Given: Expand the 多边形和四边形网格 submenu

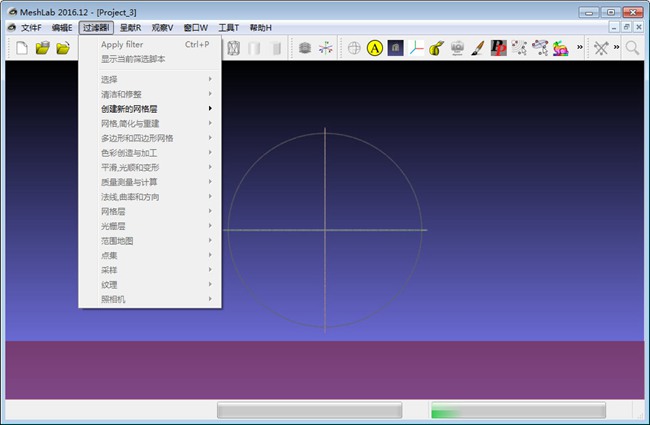Looking at the screenshot, I should (x=150, y=138).
